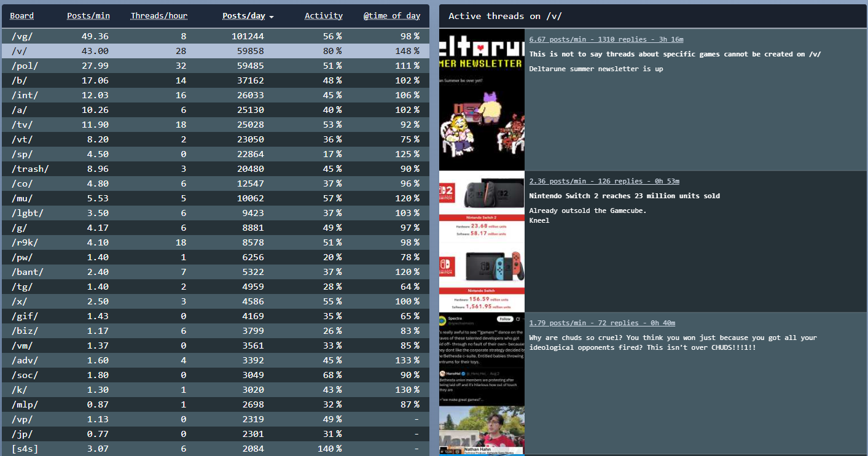Screen dimensions: 868x456
Task: Select the /vt/ board row
Action: pos(216,139)
